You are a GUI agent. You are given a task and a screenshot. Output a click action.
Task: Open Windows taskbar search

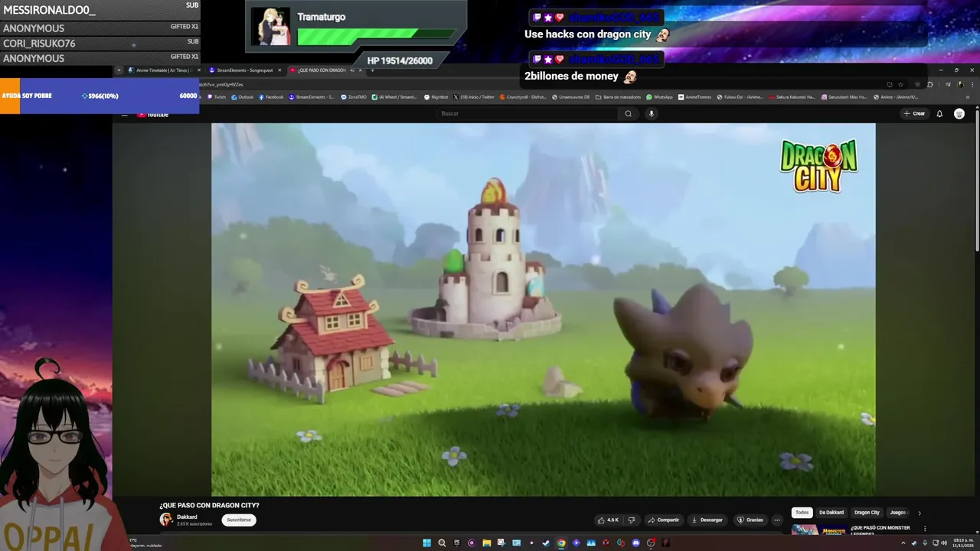point(442,543)
